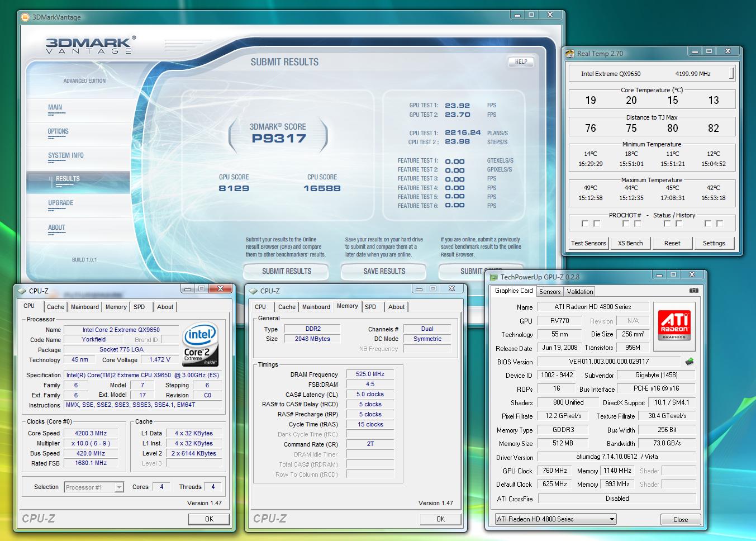Open ABOUT in 3DMark sidebar
Screen dimensions: 756x541
[56, 227]
